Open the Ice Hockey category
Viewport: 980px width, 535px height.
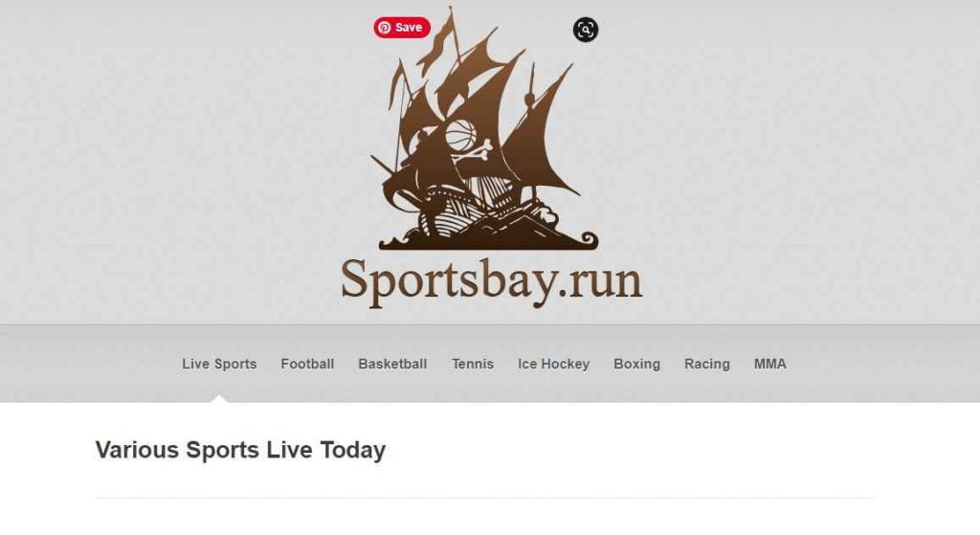click(x=554, y=364)
